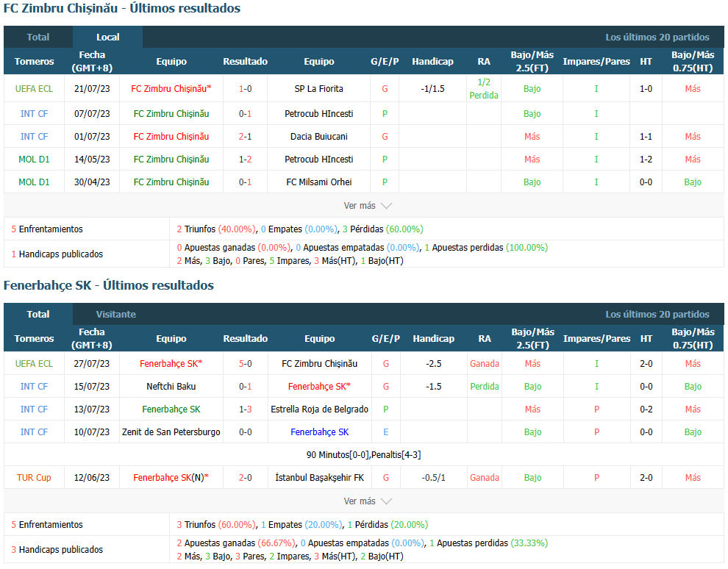Screen dimensions: 728x569
Task: Click date 01/07/23 cell
Action: 92,137
